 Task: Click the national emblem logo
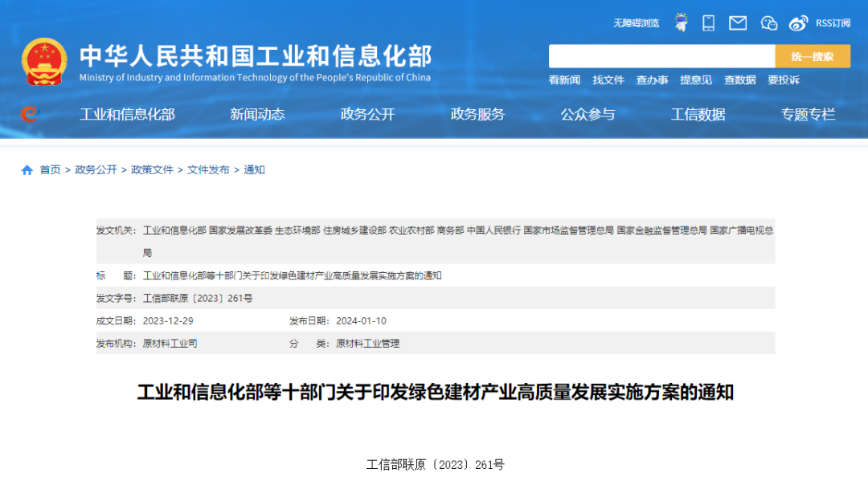[44, 62]
